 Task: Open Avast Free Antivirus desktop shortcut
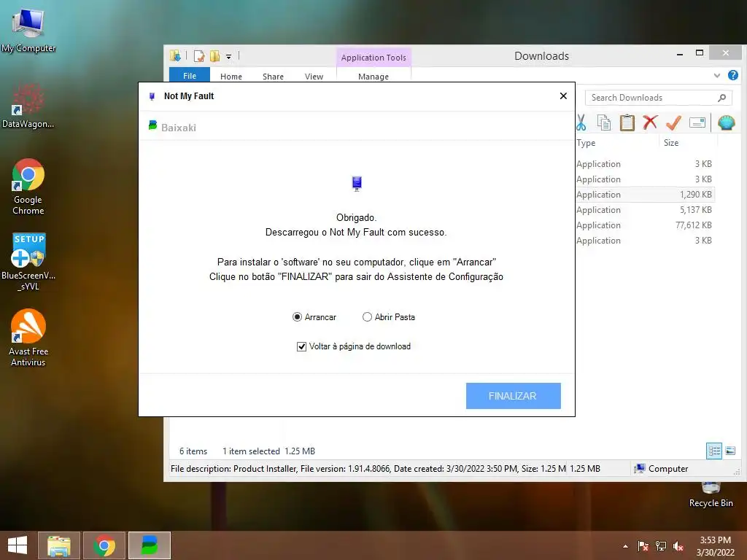[28, 338]
